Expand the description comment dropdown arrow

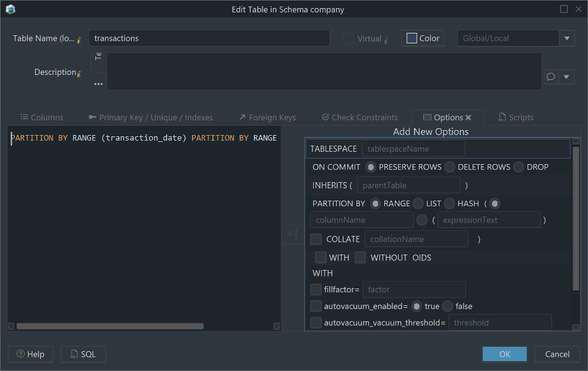pos(566,77)
